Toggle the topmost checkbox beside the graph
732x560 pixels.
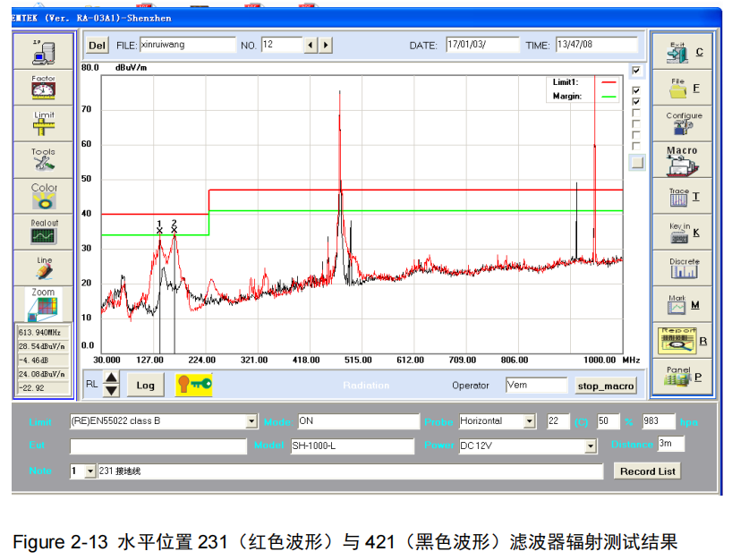click(636, 71)
